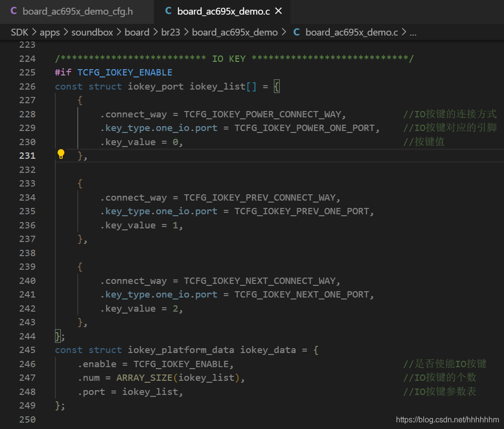Click TCFG_IOKEY_NEXT_CONNECT_WAY macro
This screenshot has width=504, height=429.
pos(259,281)
